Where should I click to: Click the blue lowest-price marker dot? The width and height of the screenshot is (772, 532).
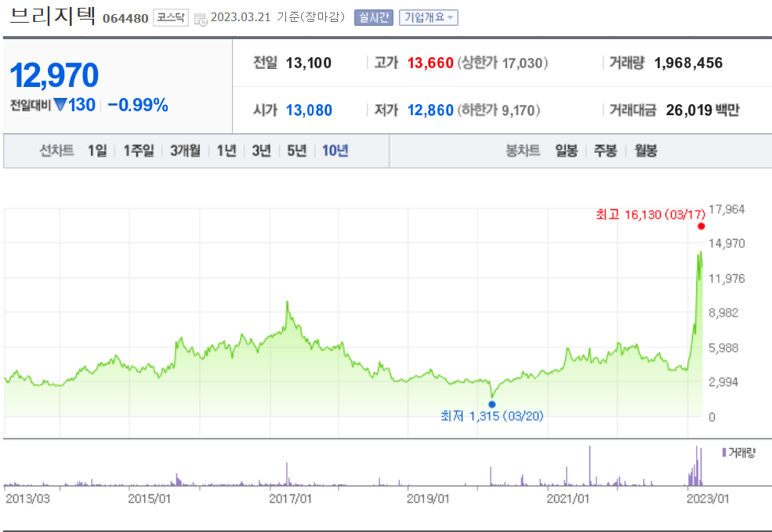point(492,404)
